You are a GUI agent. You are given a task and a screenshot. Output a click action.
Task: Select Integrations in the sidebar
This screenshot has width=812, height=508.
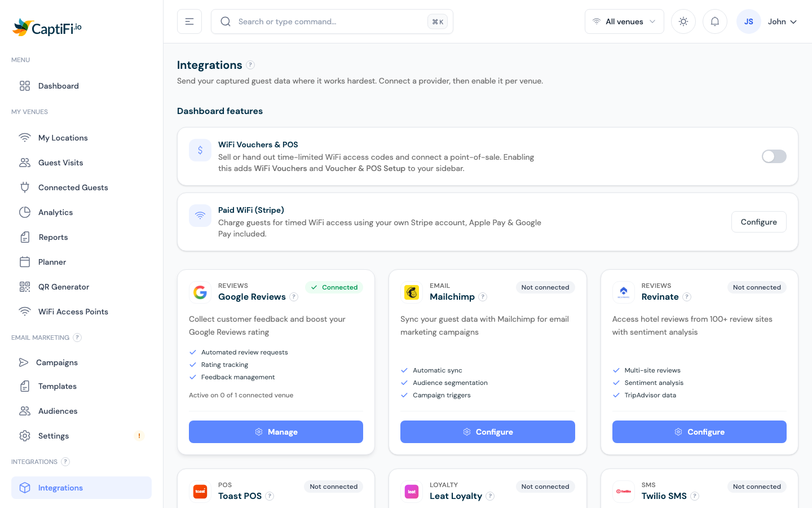(x=81, y=488)
